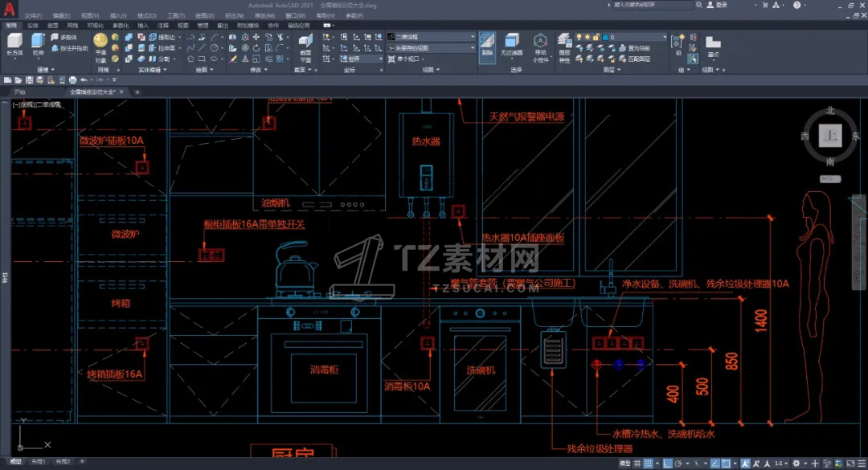
Task: Click the 上 top face of the ViewCube
Action: (829, 136)
